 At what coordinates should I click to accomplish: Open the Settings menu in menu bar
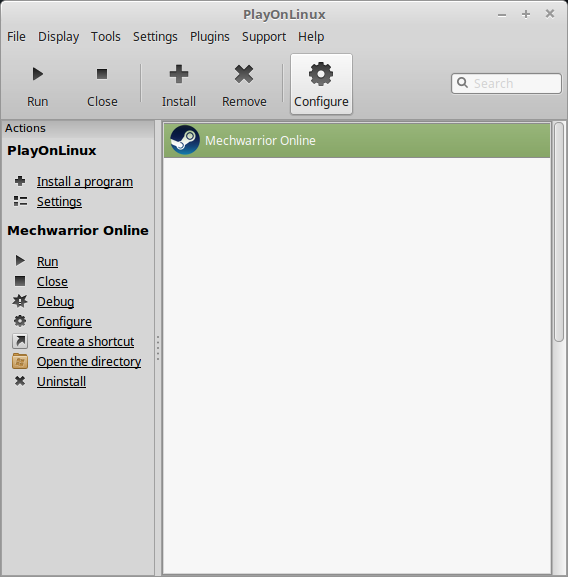click(155, 37)
